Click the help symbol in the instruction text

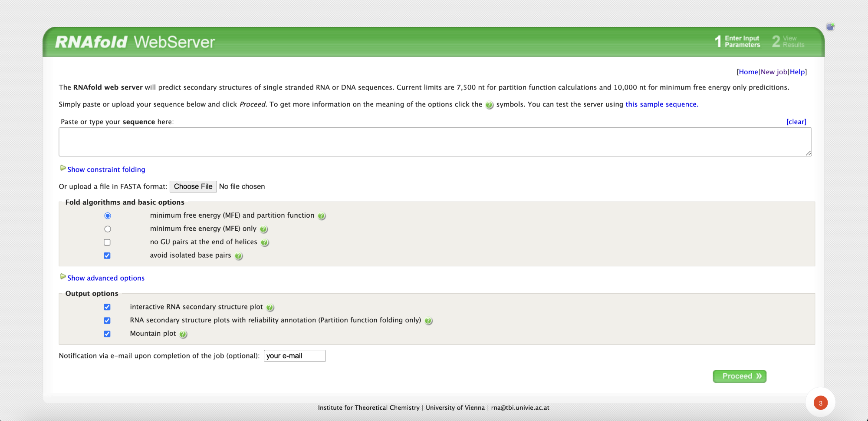pyautogui.click(x=489, y=105)
